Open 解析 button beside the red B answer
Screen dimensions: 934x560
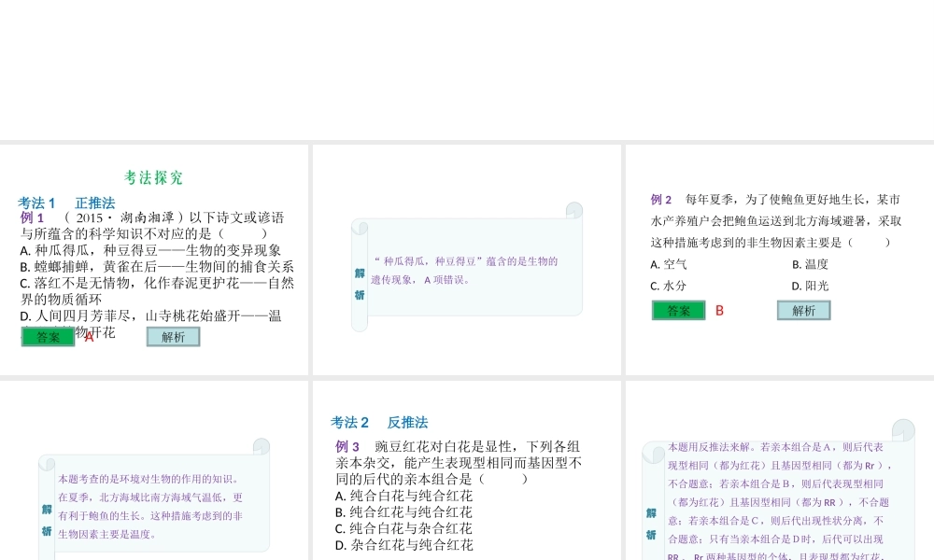tap(803, 311)
